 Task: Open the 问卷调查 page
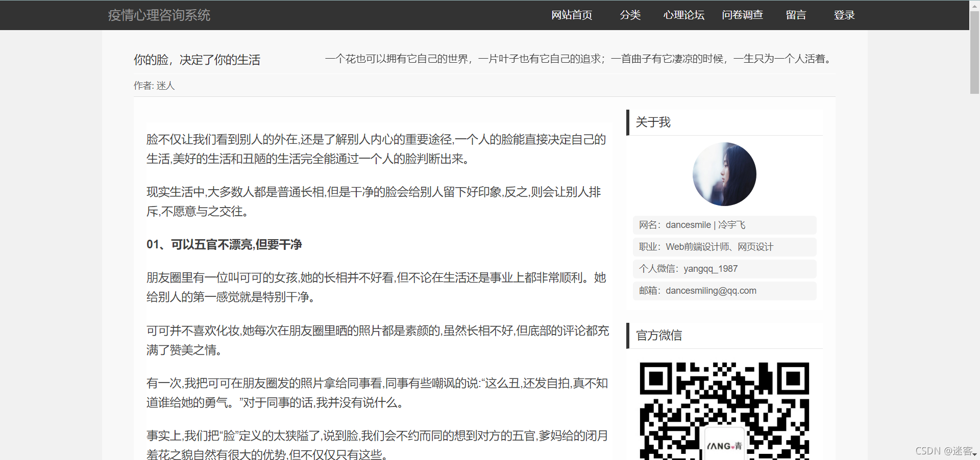pyautogui.click(x=742, y=15)
